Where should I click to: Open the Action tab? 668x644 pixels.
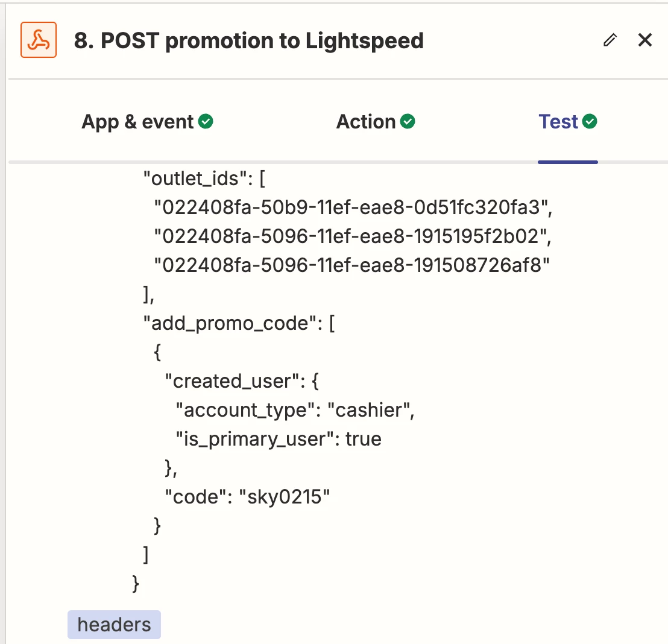coord(366,122)
